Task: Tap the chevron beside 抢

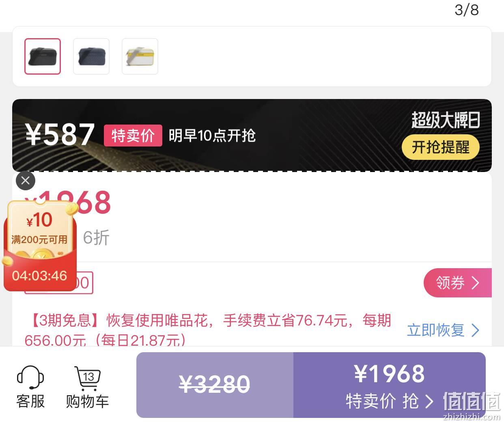Action: (x=429, y=402)
